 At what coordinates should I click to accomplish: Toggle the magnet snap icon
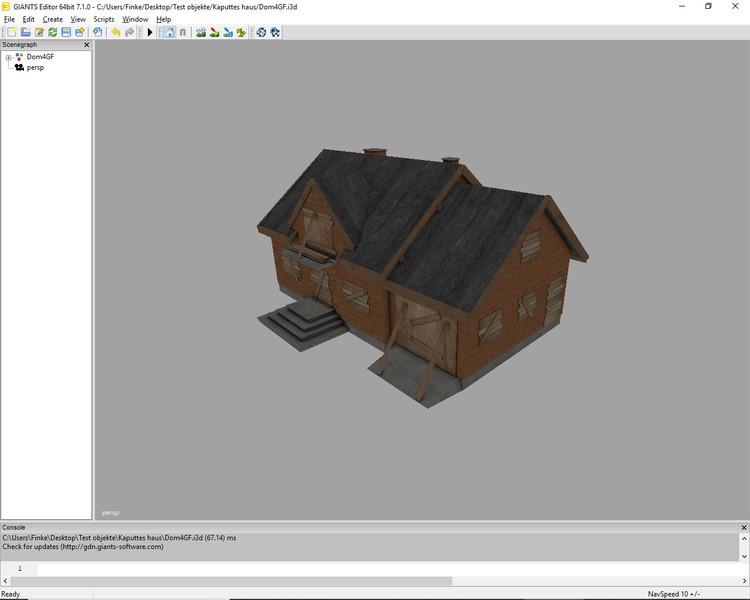183,33
